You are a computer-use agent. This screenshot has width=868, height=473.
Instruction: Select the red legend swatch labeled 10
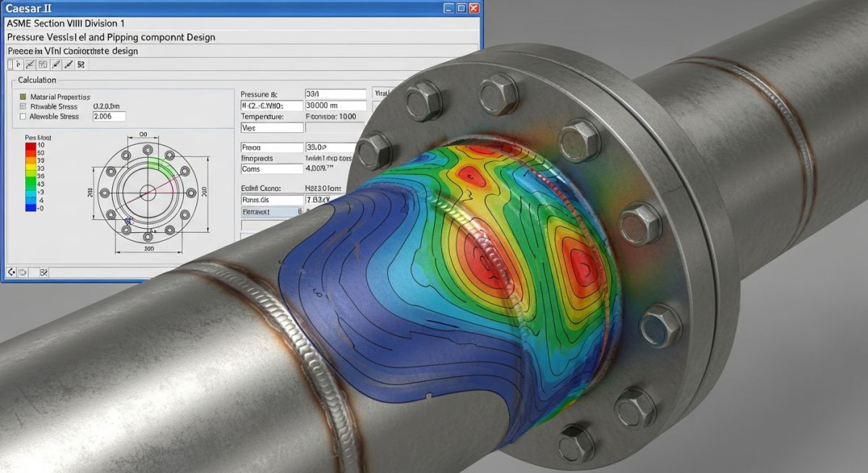coord(30,146)
